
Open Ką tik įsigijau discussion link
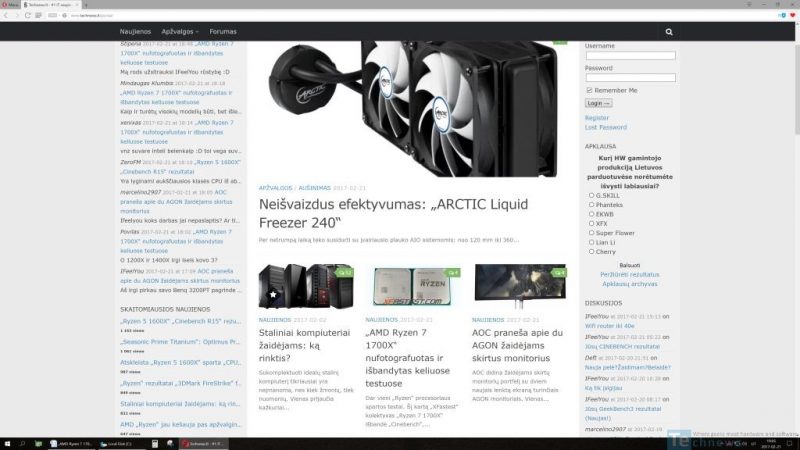tap(603, 388)
